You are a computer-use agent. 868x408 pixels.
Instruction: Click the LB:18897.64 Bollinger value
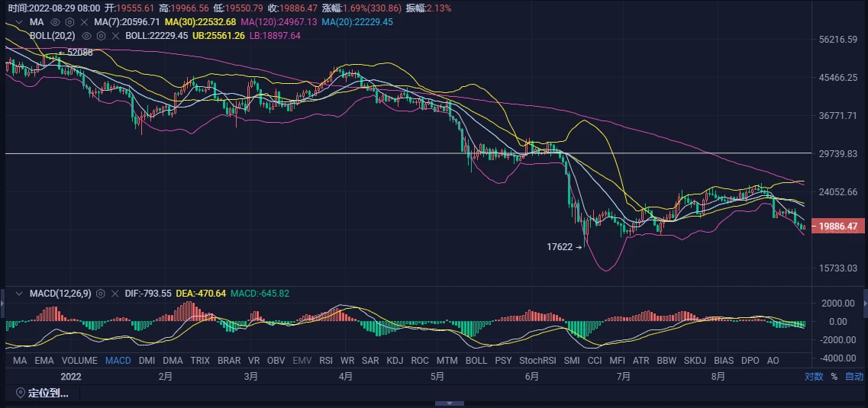275,35
